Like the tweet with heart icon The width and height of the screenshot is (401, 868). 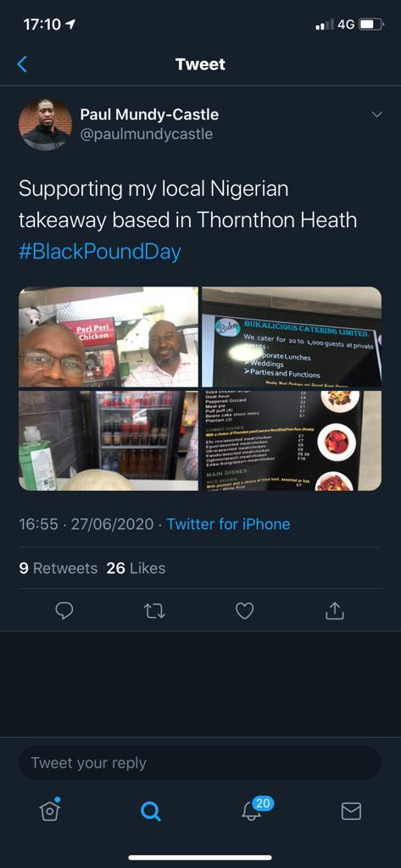click(245, 610)
